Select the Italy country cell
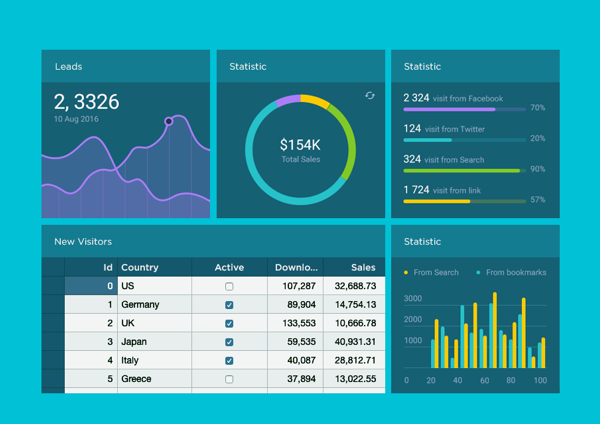Viewport: 600px width, 424px height. point(155,360)
